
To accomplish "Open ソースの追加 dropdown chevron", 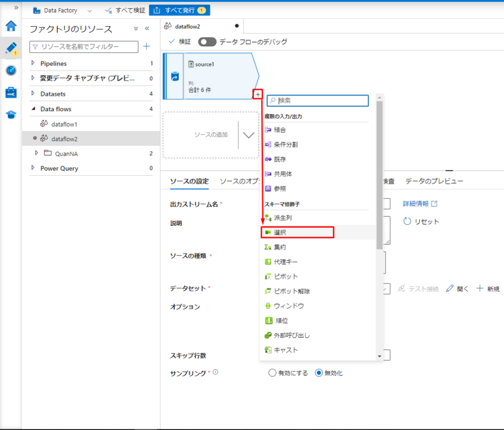I will 249,135.
